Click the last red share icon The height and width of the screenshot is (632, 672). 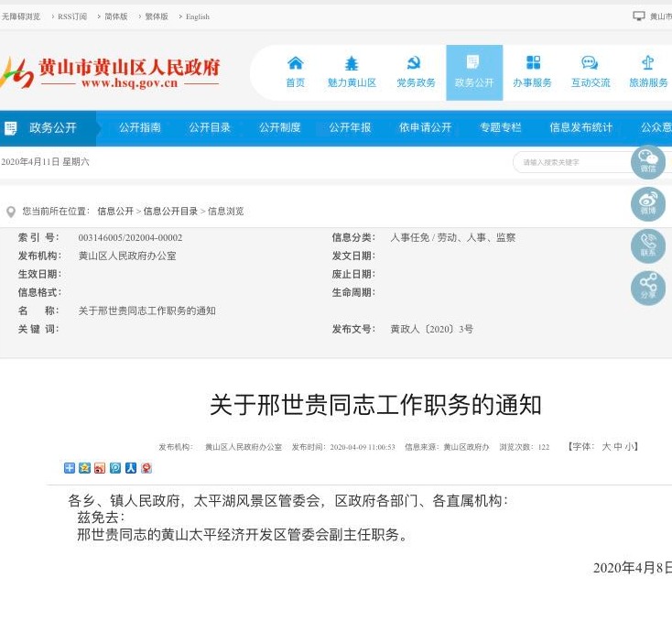(x=146, y=468)
